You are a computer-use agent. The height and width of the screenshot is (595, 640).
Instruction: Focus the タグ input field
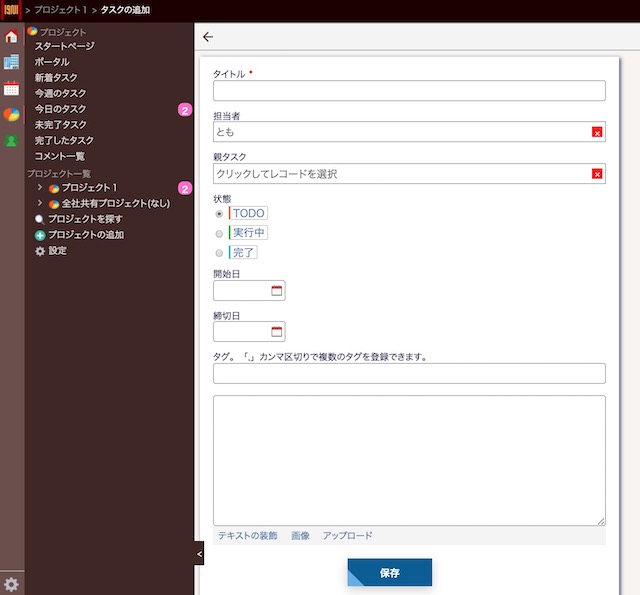coord(409,373)
